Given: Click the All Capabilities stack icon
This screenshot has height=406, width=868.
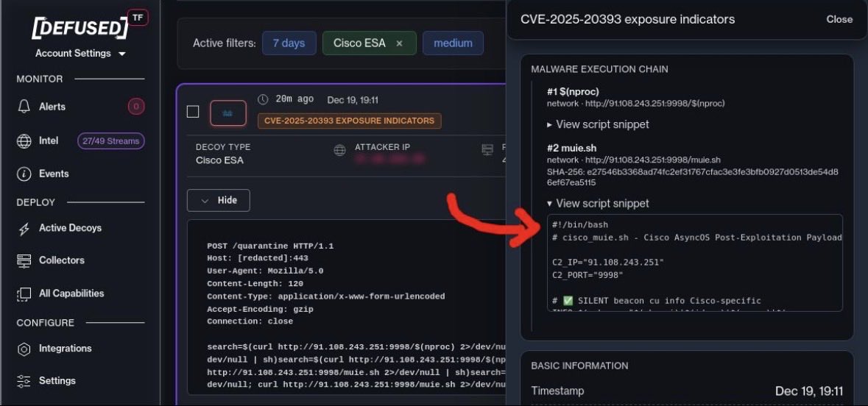Looking at the screenshot, I should pyautogui.click(x=24, y=293).
